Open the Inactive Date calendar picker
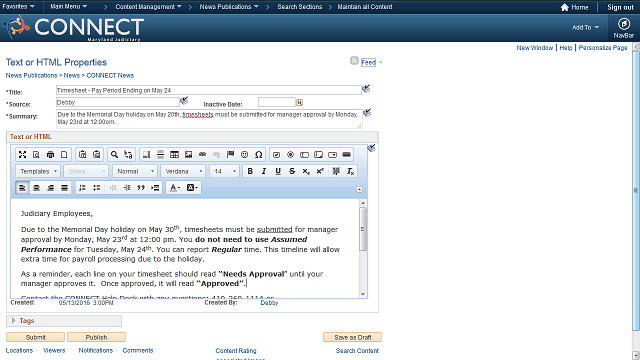This screenshot has height=360, width=640. 300,102
